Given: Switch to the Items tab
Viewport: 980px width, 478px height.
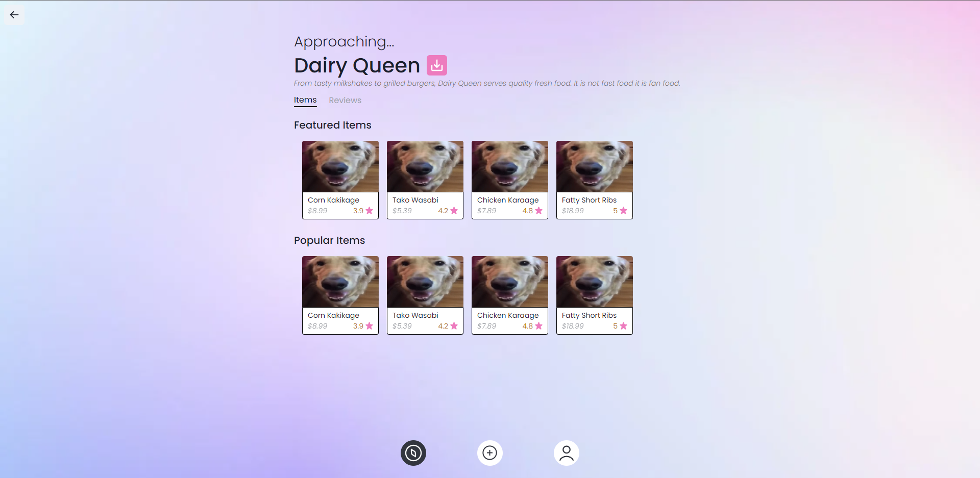Looking at the screenshot, I should (305, 100).
